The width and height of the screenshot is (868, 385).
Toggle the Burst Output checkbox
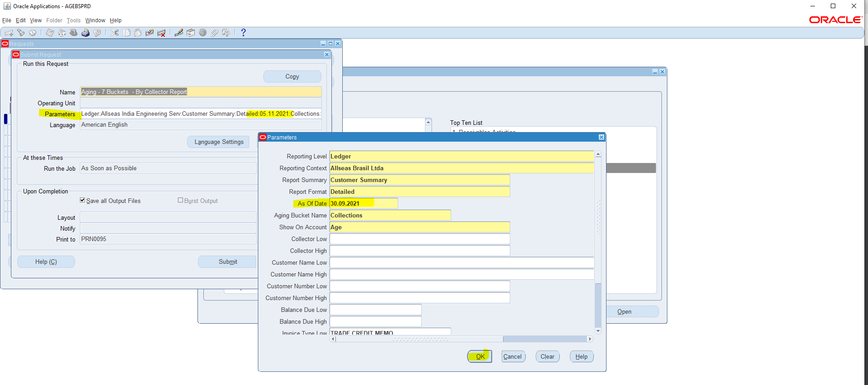181,200
